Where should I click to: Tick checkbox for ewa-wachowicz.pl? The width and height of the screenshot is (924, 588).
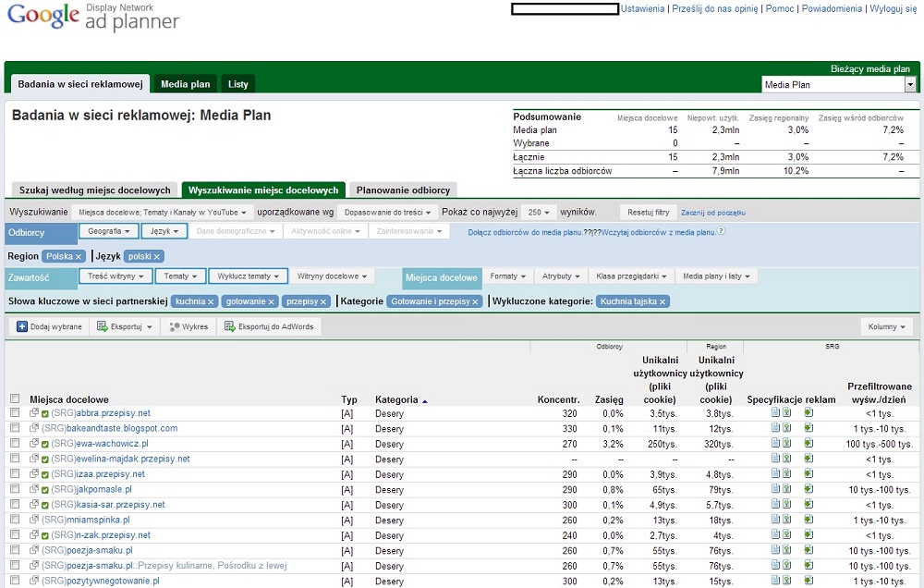pyautogui.click(x=15, y=444)
